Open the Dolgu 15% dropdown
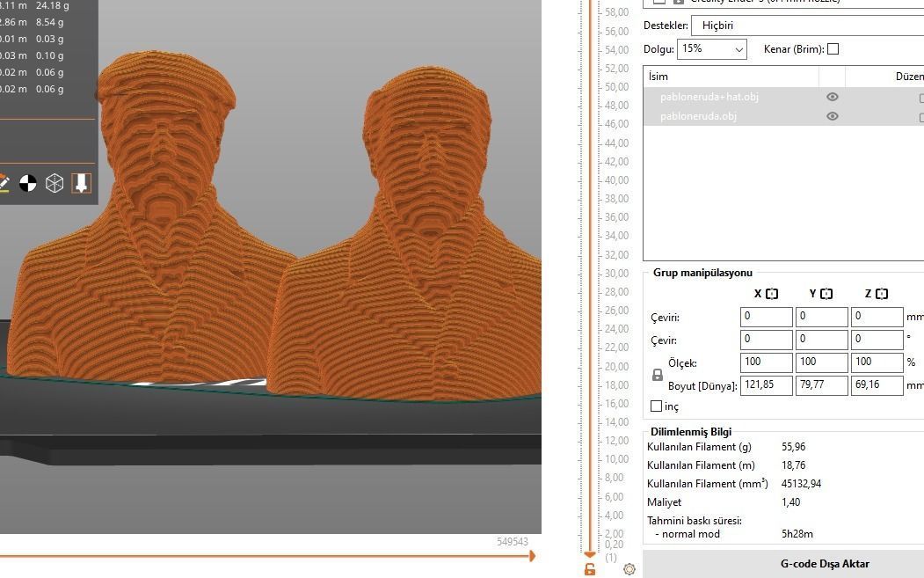The image size is (924, 578). tap(712, 49)
